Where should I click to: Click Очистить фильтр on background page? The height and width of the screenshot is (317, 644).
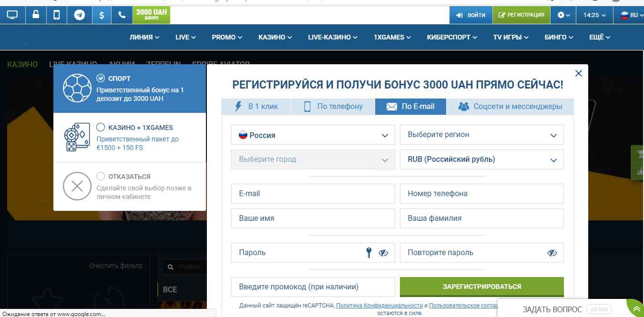pos(116,266)
